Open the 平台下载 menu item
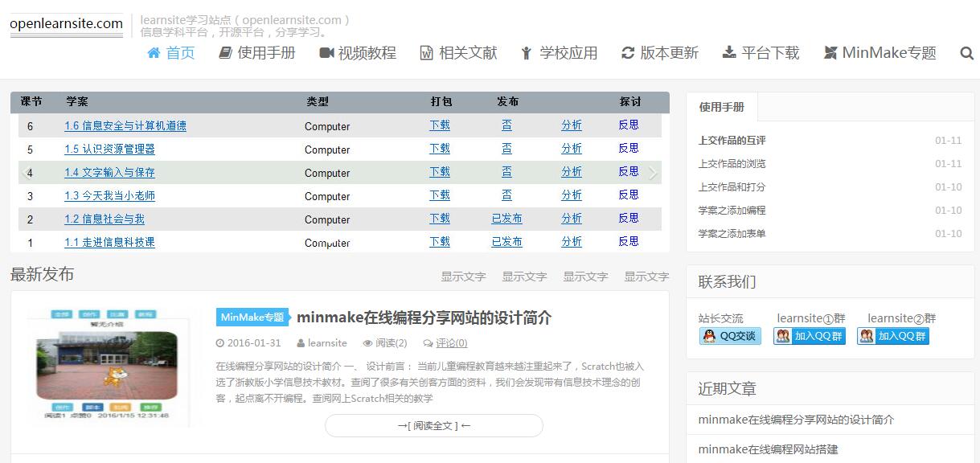This screenshot has height=463, width=980. tap(761, 53)
